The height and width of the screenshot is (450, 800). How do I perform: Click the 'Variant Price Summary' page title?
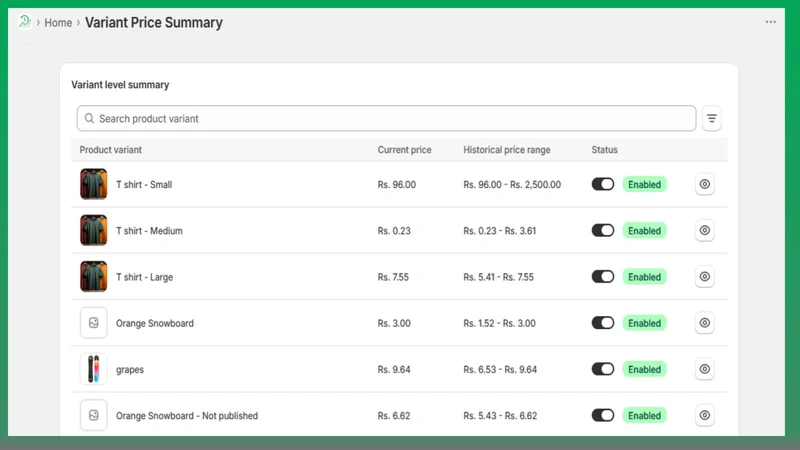154,22
